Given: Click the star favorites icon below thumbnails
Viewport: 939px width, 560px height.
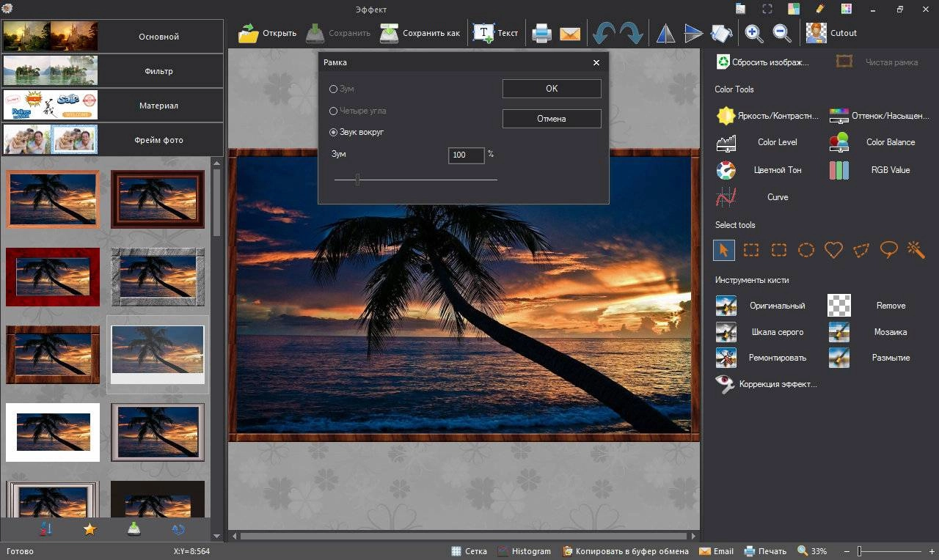Looking at the screenshot, I should 89,529.
